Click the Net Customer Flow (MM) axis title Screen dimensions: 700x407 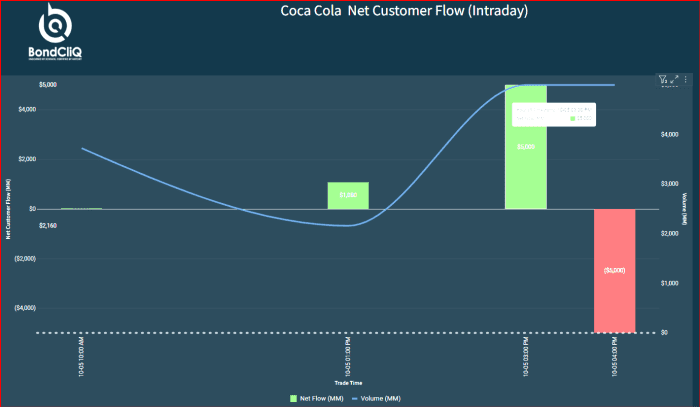pyautogui.click(x=8, y=209)
